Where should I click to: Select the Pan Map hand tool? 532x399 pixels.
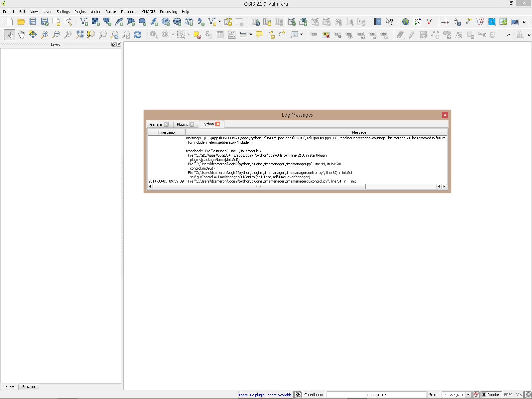point(21,35)
